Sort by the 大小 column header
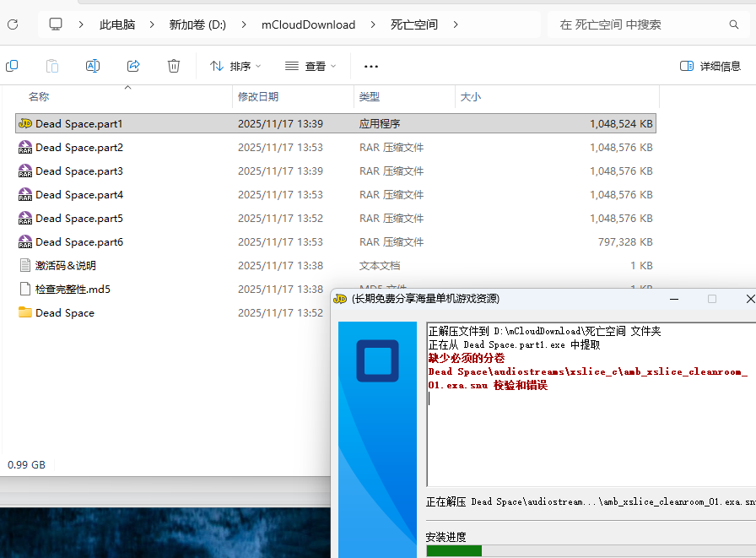 point(471,97)
